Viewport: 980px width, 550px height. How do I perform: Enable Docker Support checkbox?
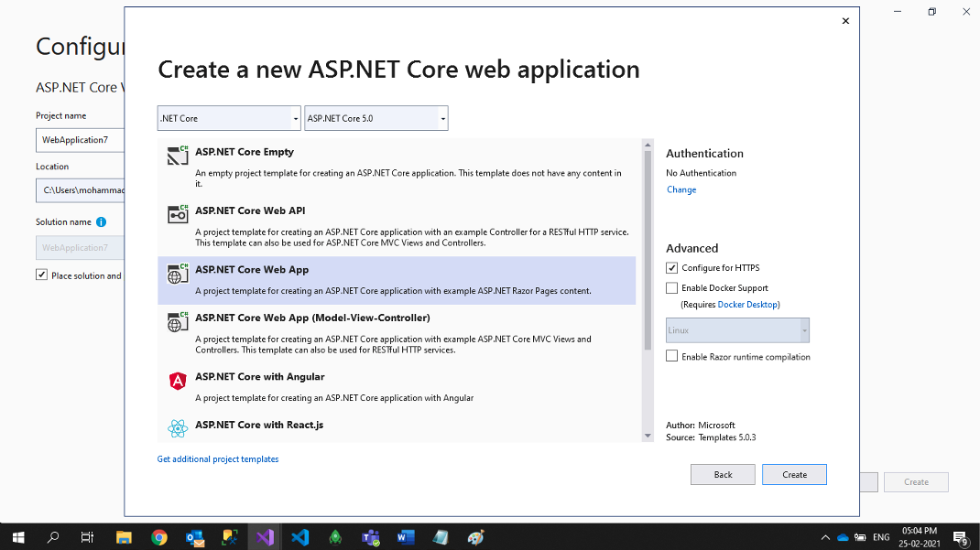point(672,288)
